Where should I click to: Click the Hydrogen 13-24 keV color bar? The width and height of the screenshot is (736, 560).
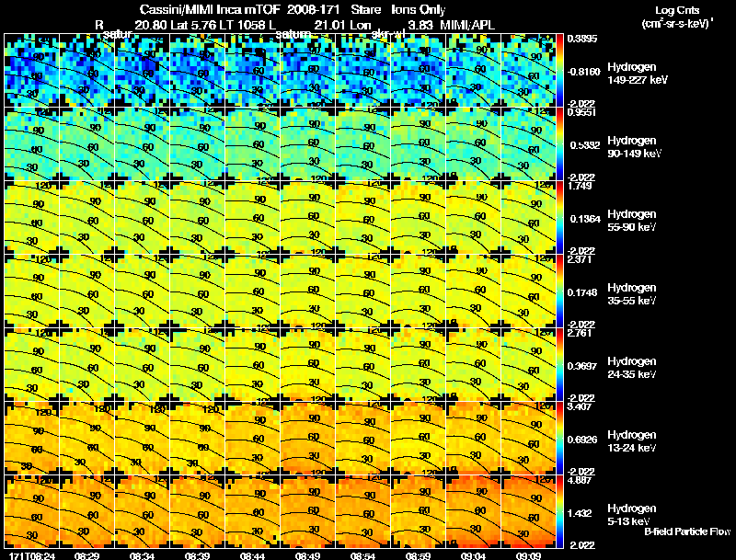click(559, 439)
